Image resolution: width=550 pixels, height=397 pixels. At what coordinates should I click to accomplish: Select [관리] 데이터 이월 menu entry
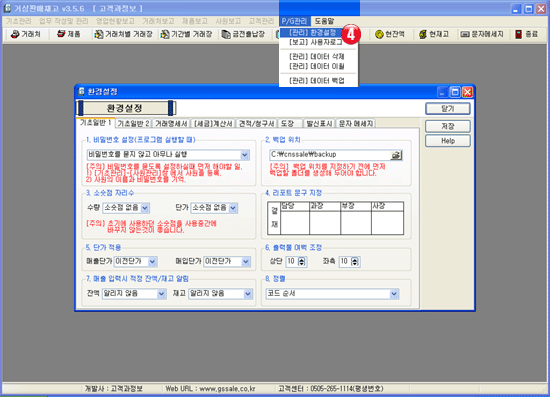click(x=317, y=66)
